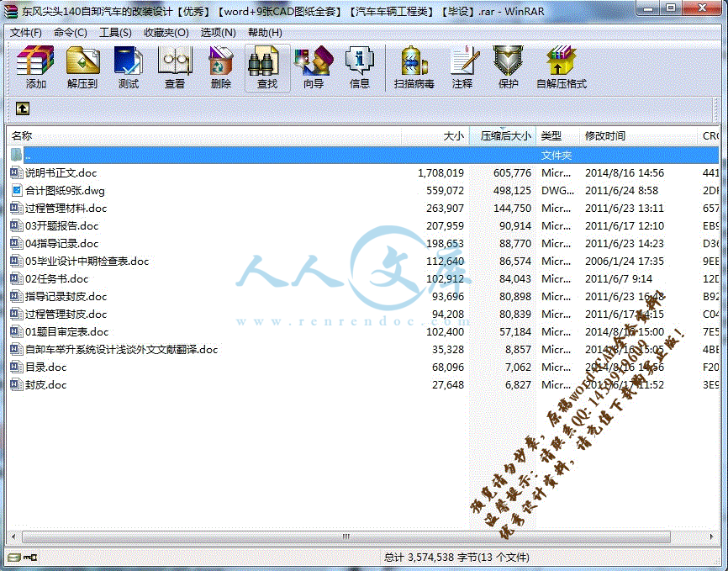Viewport: 728px width, 571px height.
Task: Click modified date 2011/6/24 8:58
Action: pos(622,191)
